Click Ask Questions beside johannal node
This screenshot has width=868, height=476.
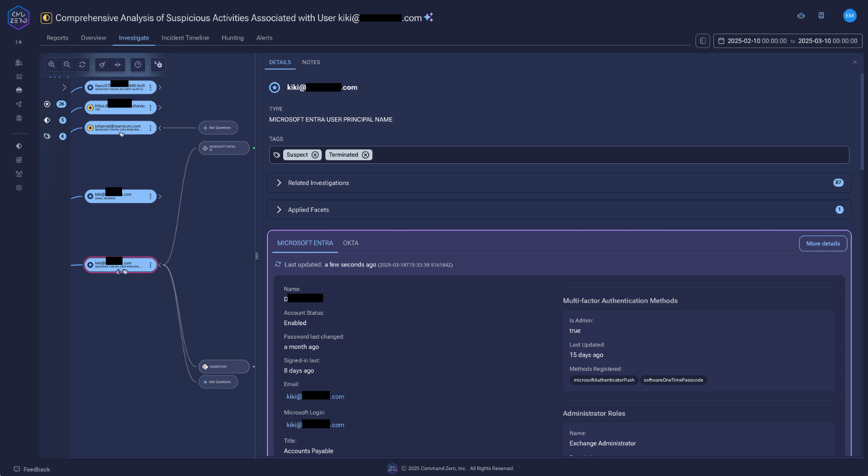point(218,128)
